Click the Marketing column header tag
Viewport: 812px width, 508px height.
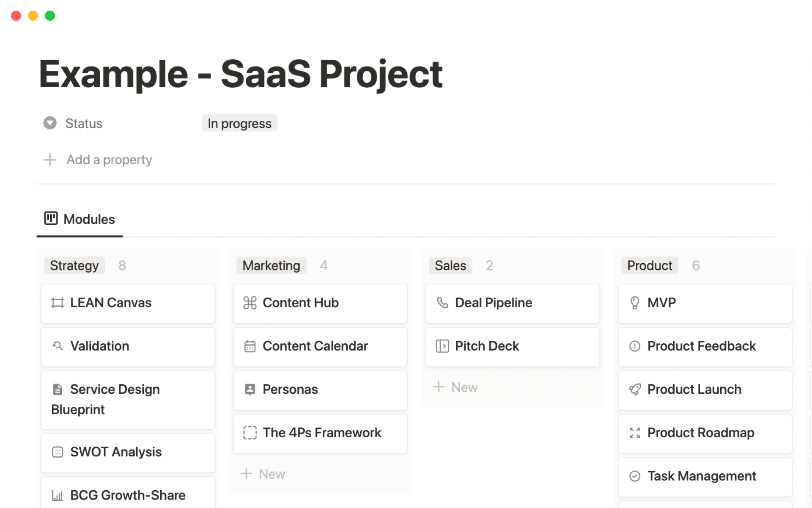coord(271,265)
